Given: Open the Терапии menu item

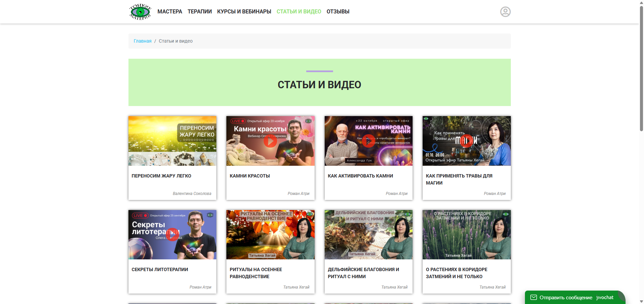Looking at the screenshot, I should [x=200, y=12].
